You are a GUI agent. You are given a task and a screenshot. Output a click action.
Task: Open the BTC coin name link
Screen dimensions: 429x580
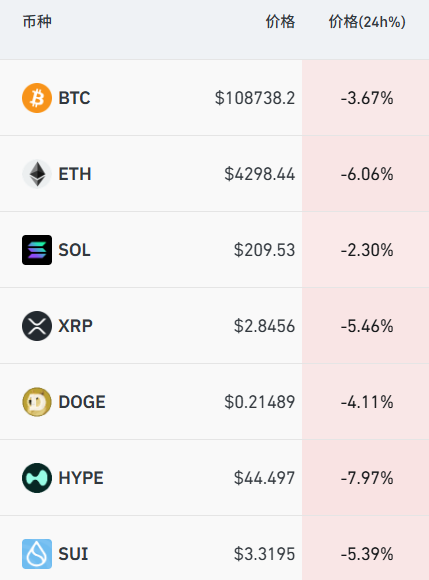[x=74, y=98]
